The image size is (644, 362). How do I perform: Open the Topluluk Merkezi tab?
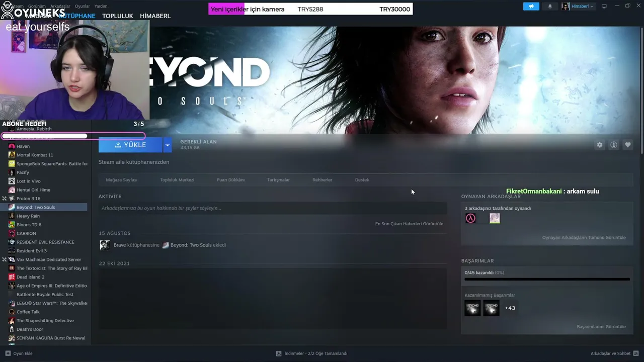point(177,180)
